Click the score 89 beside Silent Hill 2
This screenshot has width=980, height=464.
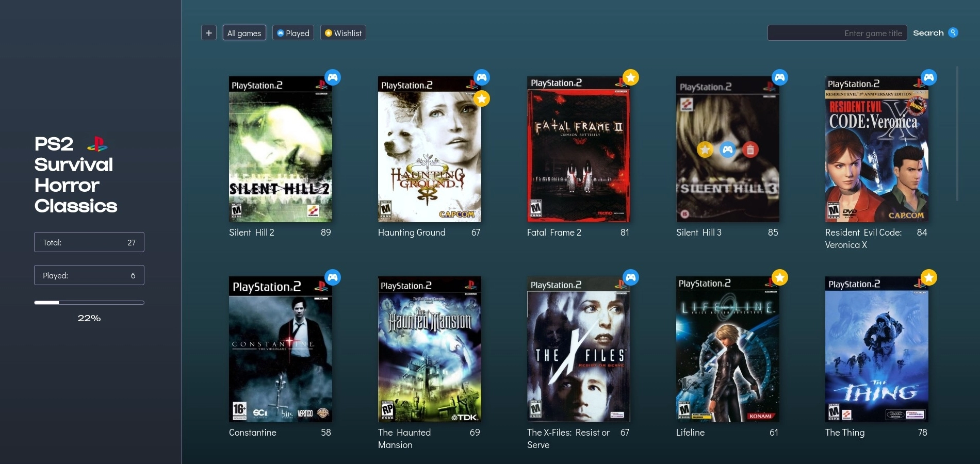(x=326, y=233)
